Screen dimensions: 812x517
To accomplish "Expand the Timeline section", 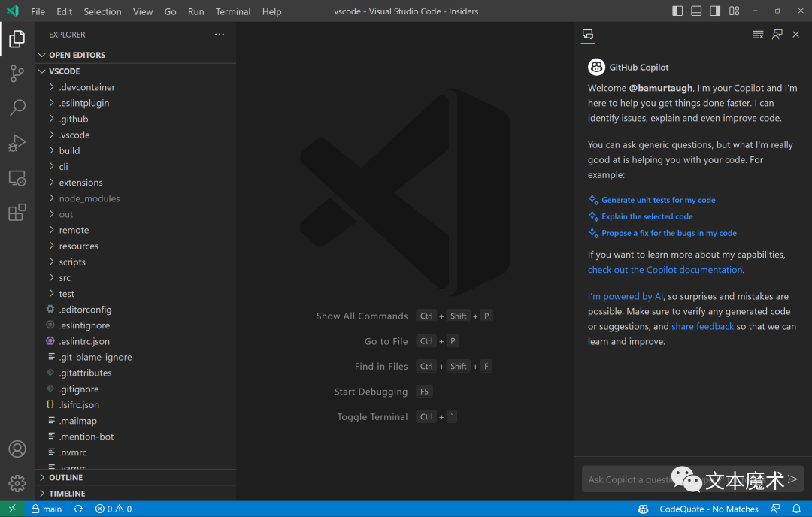I will 135,493.
